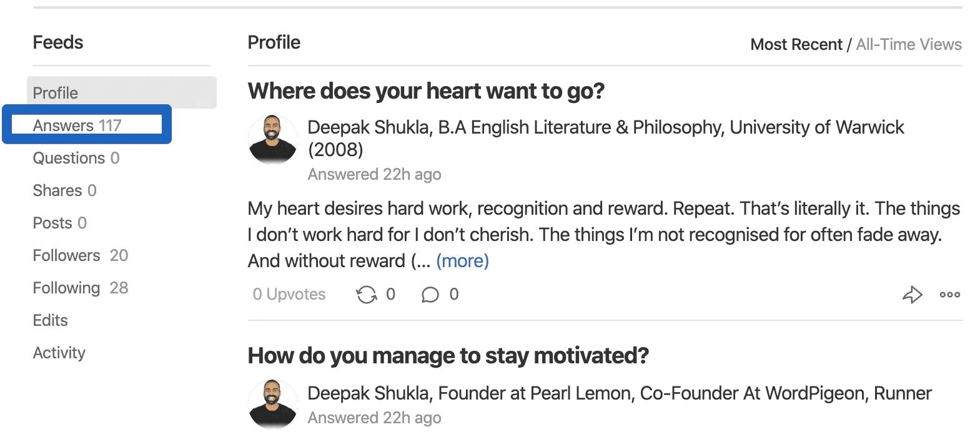View the Followers 20 list

[x=81, y=255]
